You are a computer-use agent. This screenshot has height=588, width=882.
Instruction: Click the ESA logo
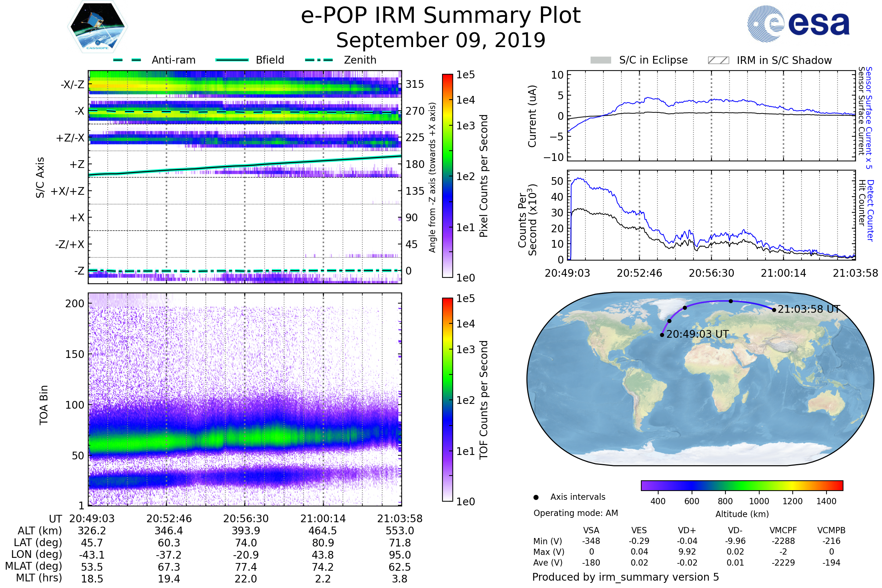pos(798,24)
